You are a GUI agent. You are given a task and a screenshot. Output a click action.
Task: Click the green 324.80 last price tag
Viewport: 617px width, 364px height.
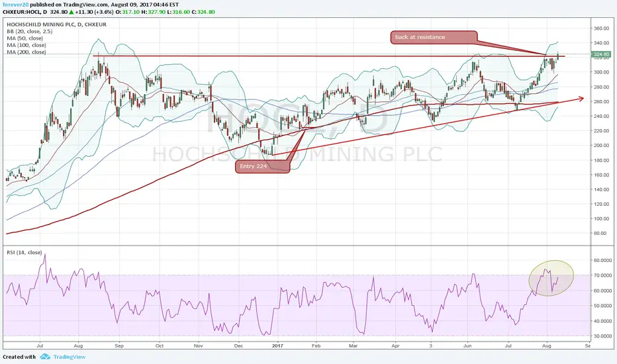(601, 54)
